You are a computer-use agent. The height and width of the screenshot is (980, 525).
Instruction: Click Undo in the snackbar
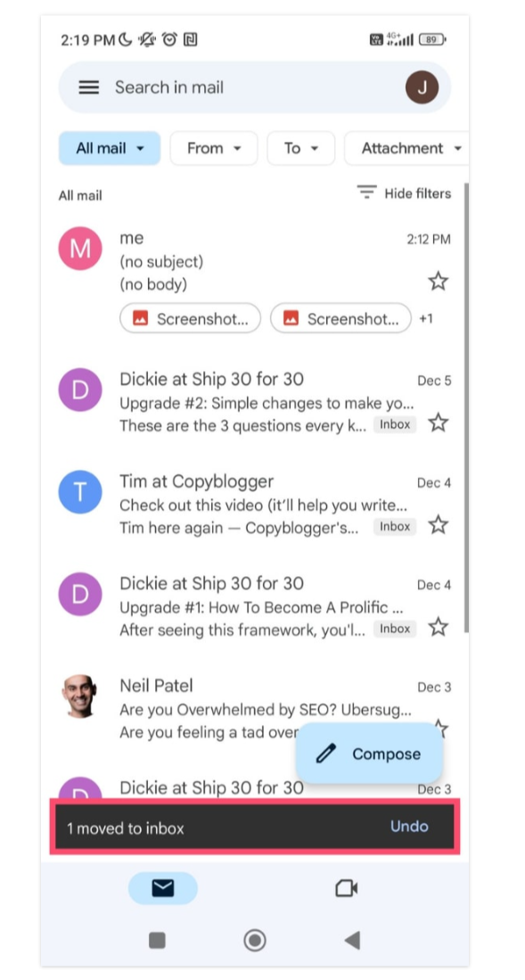point(409,827)
